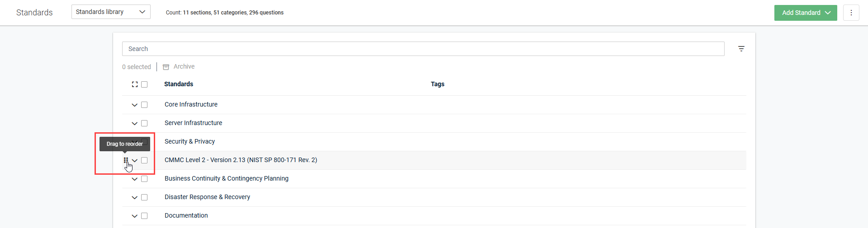Click the drag handle for CMMC Level 2
This screenshot has height=228, width=868.
pyautogui.click(x=126, y=160)
